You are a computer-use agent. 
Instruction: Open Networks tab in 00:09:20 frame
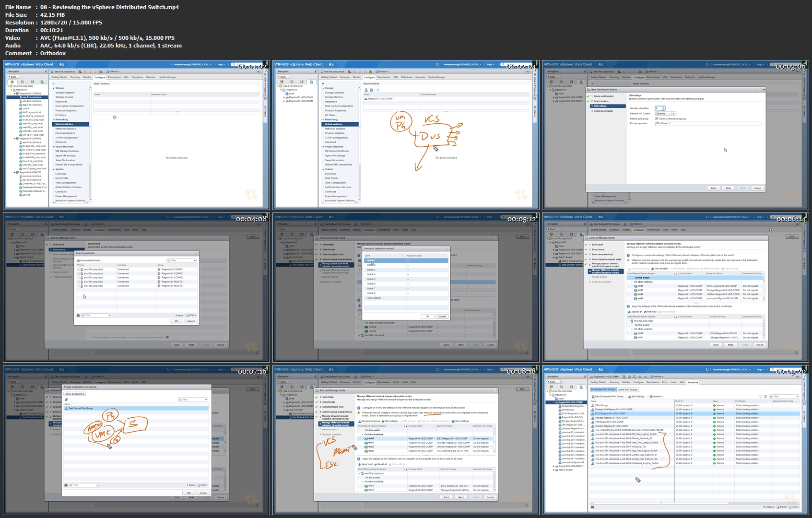pyautogui.click(x=693, y=382)
